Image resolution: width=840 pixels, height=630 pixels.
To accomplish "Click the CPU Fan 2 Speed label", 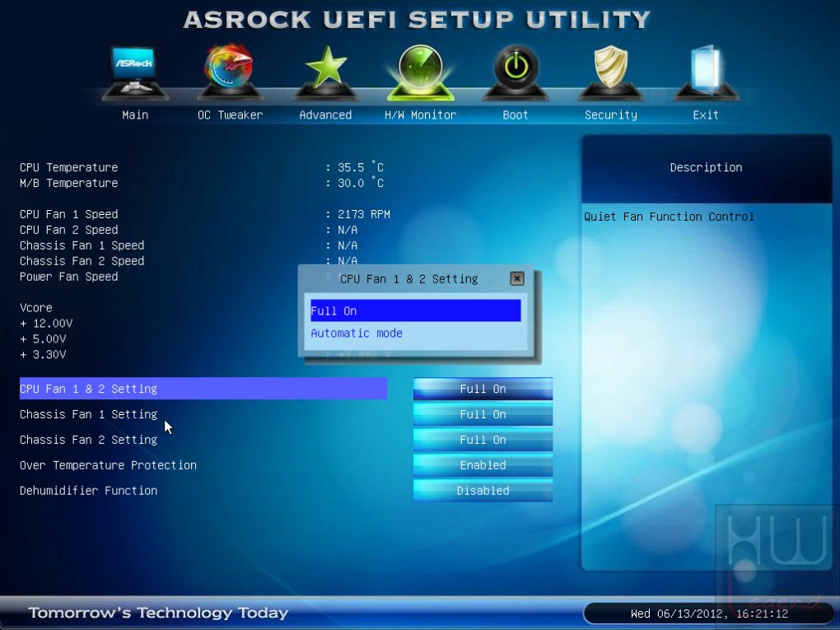I will tap(68, 230).
